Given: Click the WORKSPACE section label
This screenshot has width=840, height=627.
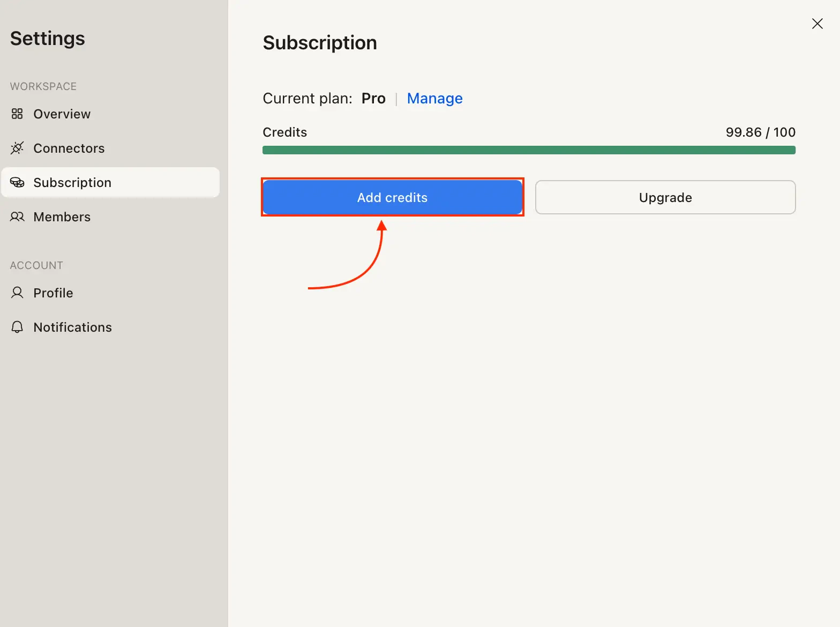Looking at the screenshot, I should [43, 86].
